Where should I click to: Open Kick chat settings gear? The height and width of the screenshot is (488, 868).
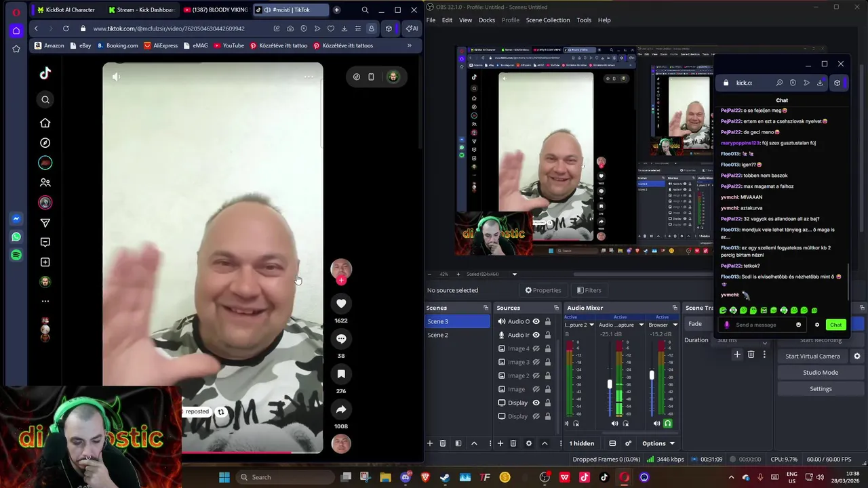pos(817,325)
